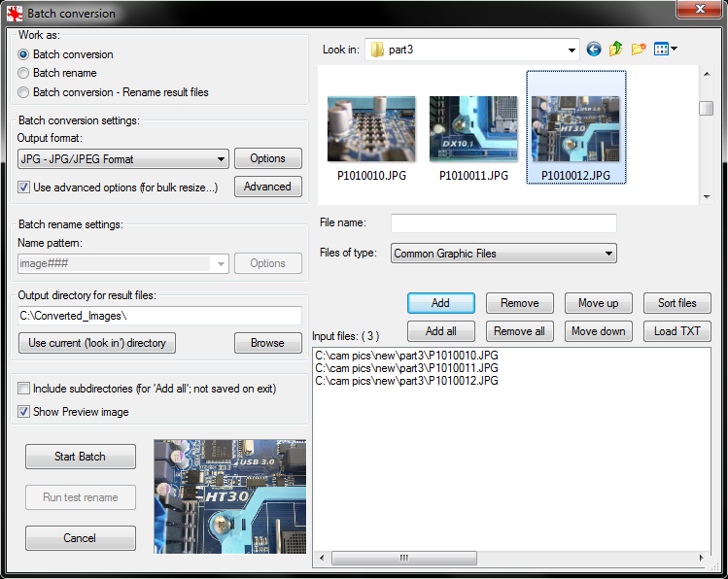Expand the Look in part3 folder dropdown
This screenshot has height=579, width=728.
(572, 50)
